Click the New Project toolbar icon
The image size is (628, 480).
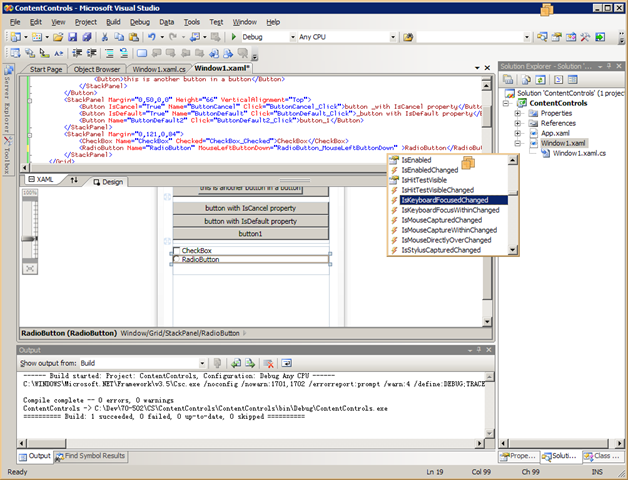(16, 37)
